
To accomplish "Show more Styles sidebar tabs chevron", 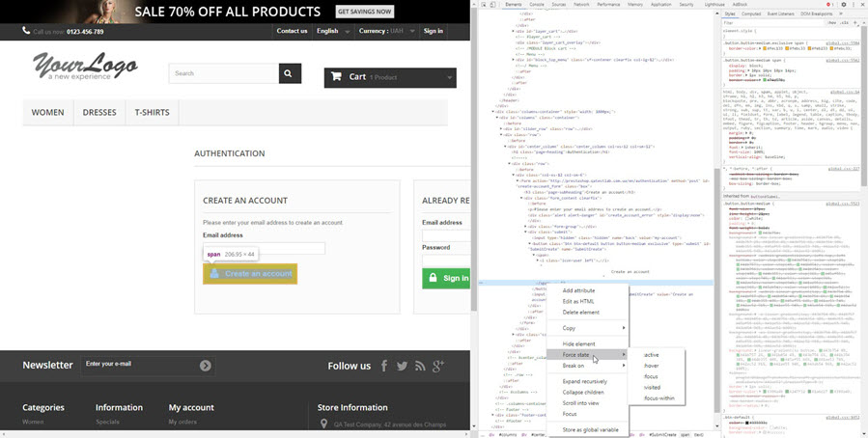I will pos(841,14).
